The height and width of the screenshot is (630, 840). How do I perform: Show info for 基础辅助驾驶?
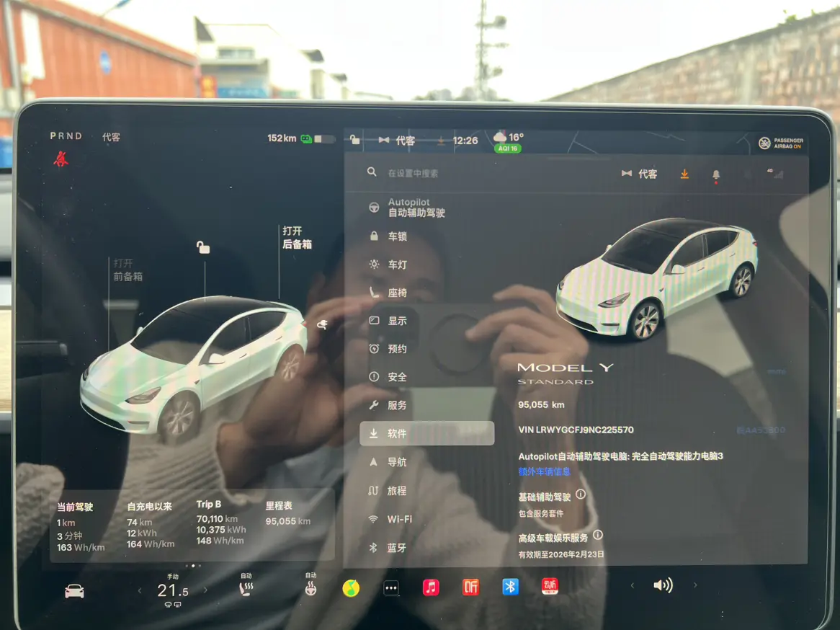point(581,494)
